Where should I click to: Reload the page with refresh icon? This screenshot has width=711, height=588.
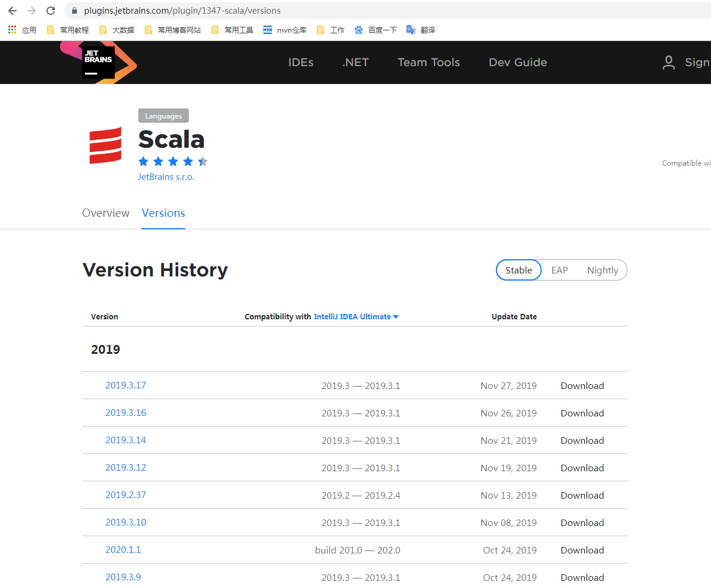tap(51, 11)
